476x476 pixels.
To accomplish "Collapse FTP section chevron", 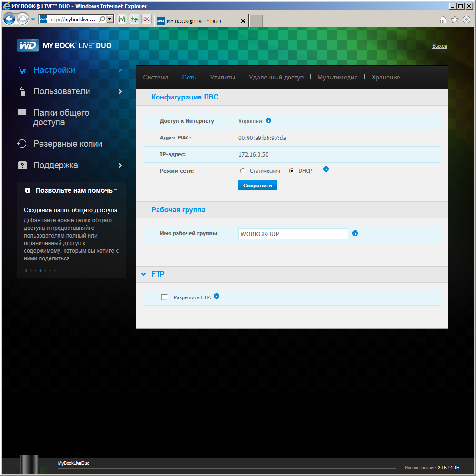I will tap(144, 274).
